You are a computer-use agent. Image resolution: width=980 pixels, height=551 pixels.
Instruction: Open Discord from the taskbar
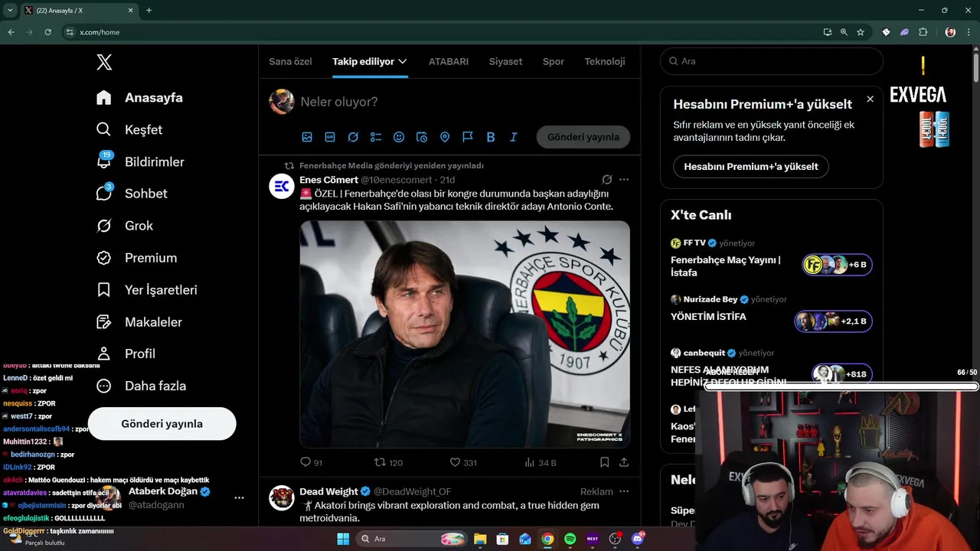tap(638, 539)
